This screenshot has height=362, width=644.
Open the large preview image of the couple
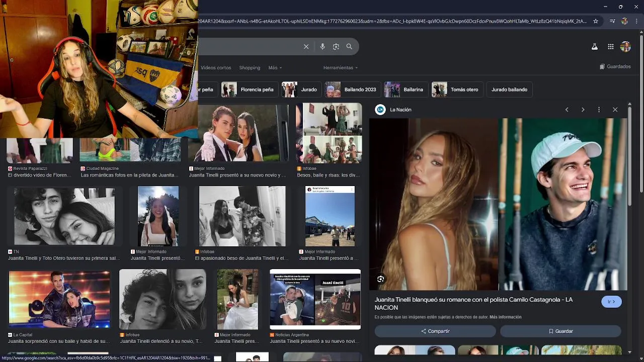click(x=498, y=204)
